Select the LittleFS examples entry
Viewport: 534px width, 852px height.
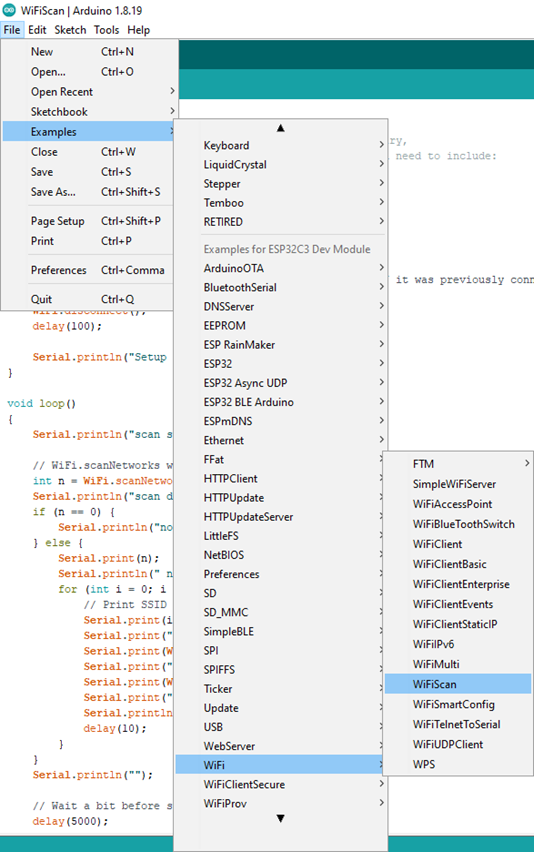tap(280, 536)
